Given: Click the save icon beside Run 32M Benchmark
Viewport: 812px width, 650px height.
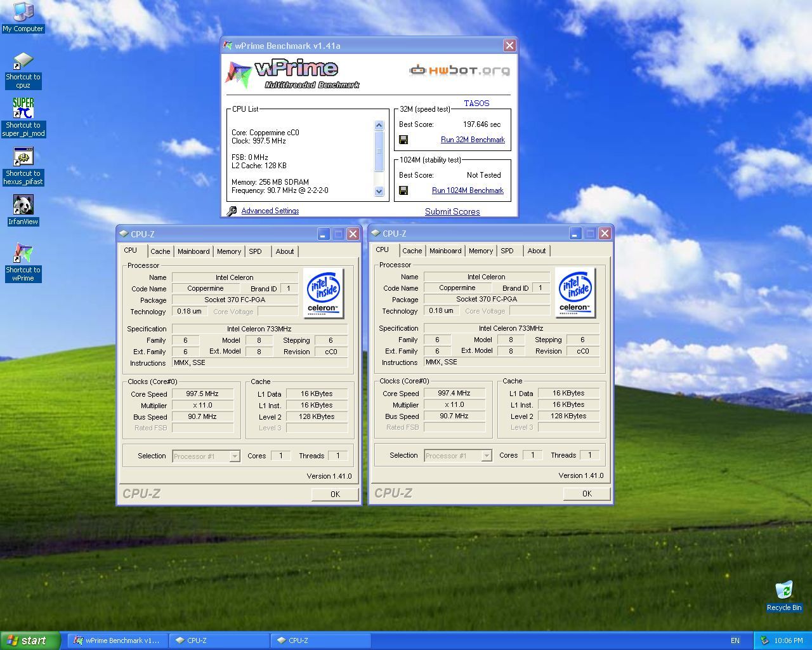Looking at the screenshot, I should pyautogui.click(x=403, y=140).
